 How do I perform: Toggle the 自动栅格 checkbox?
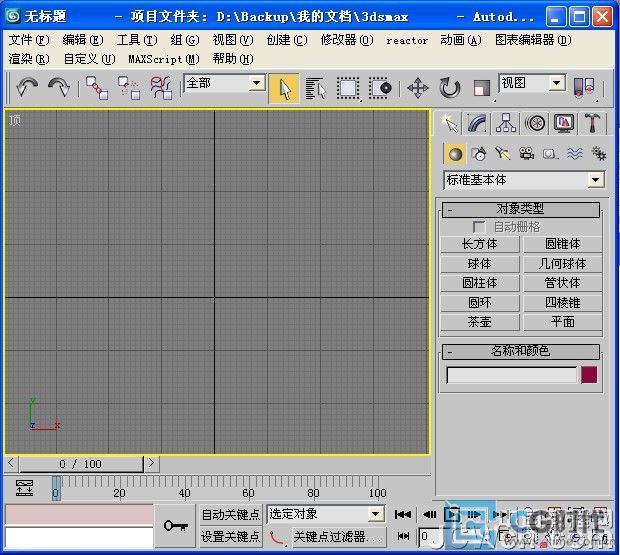tap(479, 227)
